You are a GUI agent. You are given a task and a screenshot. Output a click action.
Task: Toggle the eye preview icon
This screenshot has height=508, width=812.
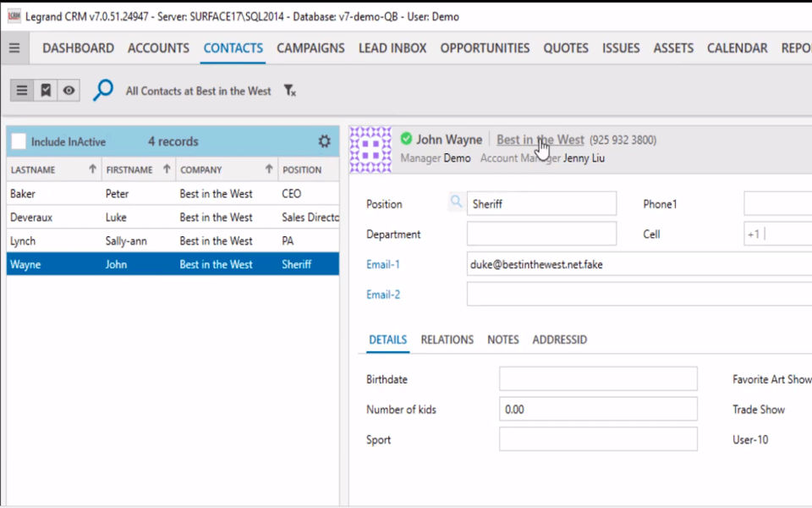(69, 91)
